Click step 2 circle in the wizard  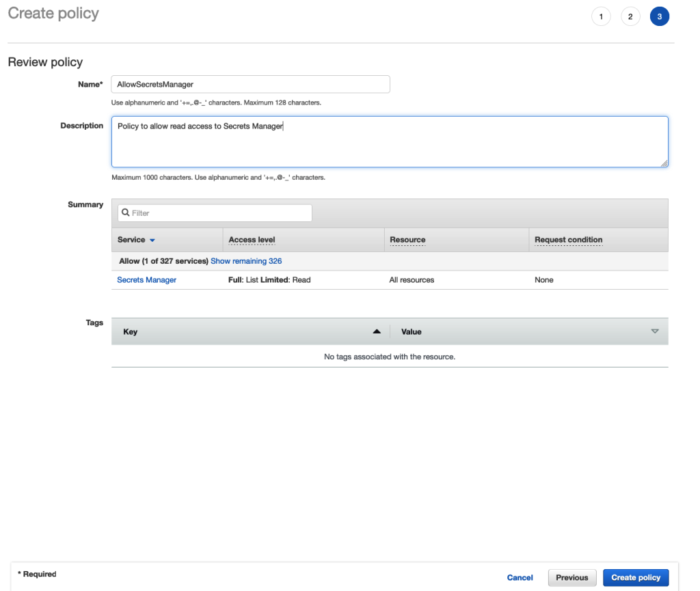coord(630,16)
